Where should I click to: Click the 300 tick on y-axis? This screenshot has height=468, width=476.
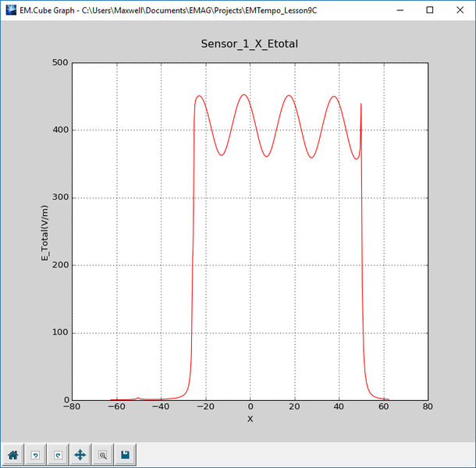point(59,198)
